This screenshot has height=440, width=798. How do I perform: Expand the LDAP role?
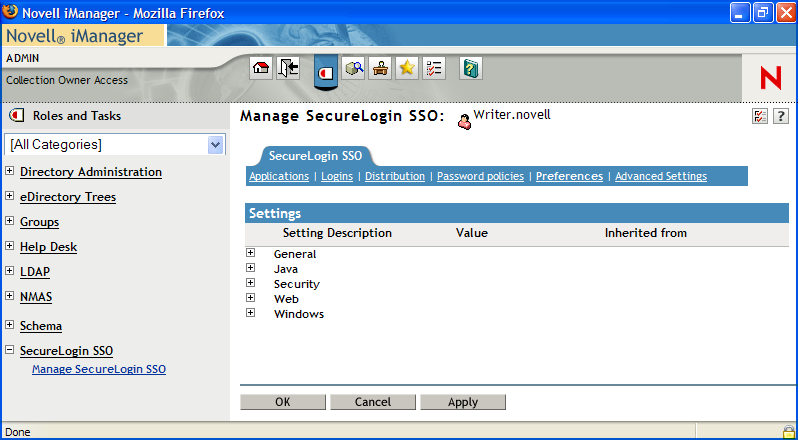pos(10,271)
